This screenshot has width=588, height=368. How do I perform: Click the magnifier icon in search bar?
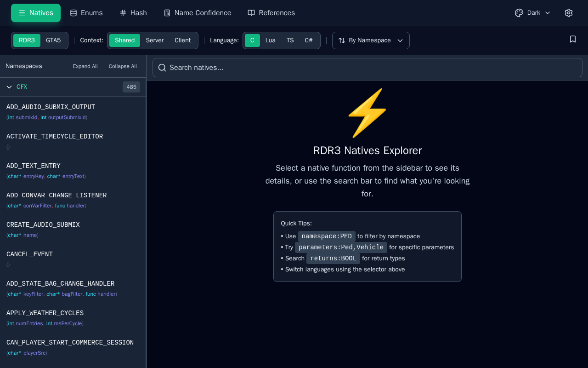click(162, 68)
